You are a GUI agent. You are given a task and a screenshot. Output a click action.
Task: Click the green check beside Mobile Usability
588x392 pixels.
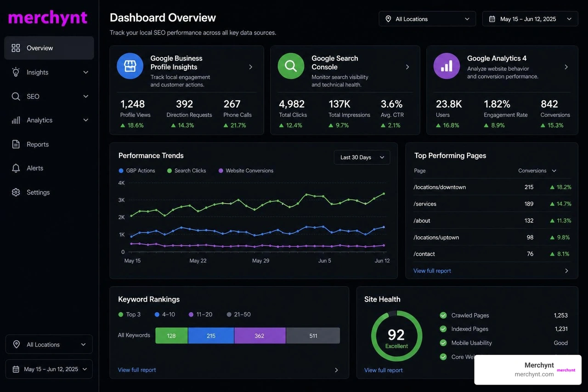443,343
